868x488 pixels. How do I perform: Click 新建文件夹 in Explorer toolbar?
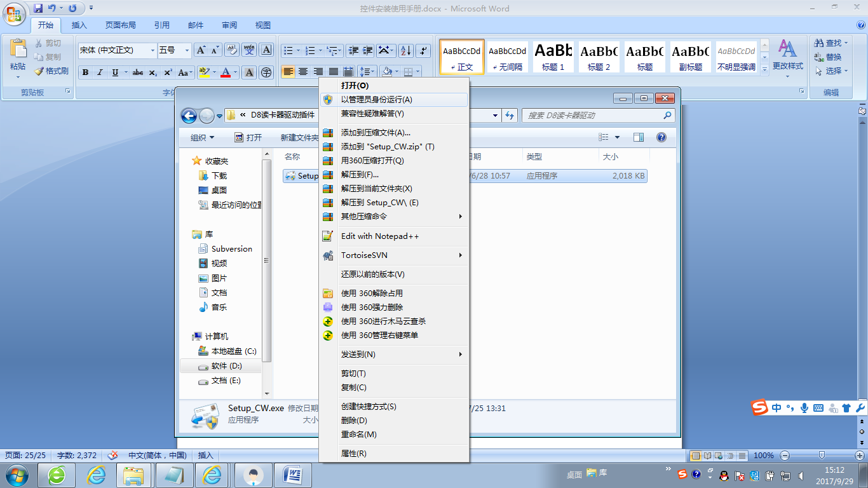[x=299, y=137]
